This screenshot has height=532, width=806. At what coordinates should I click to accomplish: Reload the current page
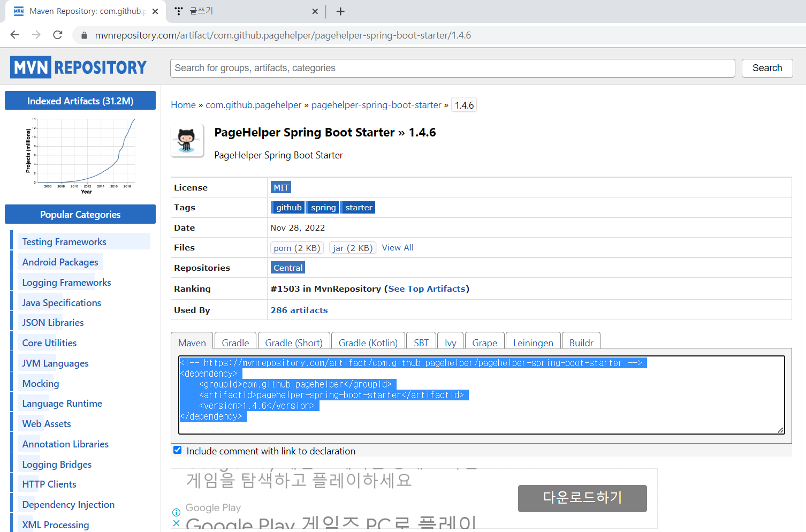tap(58, 35)
